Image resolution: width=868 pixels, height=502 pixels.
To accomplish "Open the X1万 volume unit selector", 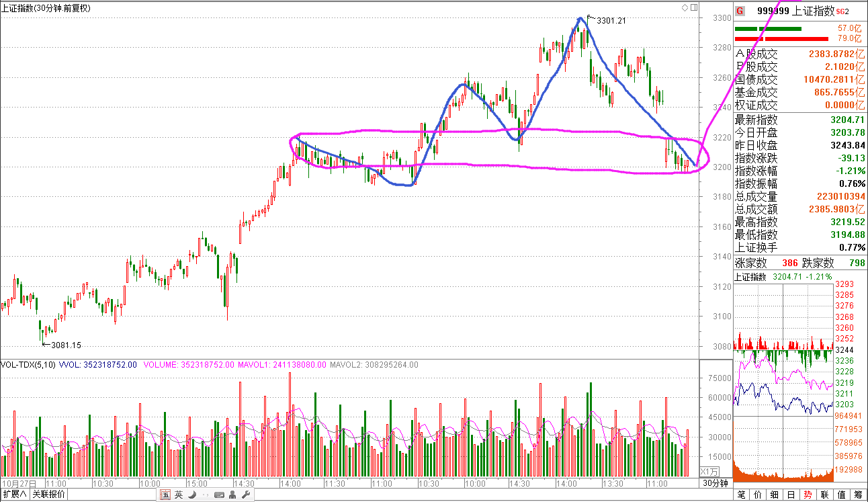I will [x=709, y=471].
